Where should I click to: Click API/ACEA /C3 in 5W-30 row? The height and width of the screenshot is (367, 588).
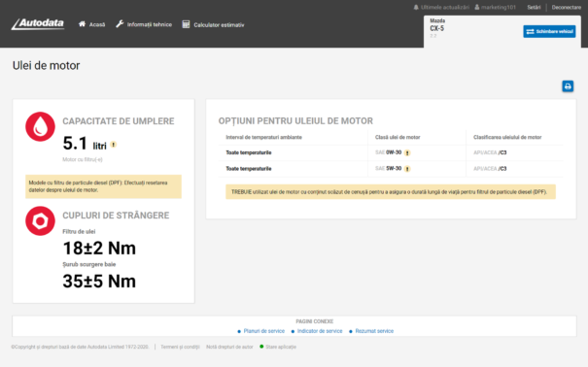point(490,169)
